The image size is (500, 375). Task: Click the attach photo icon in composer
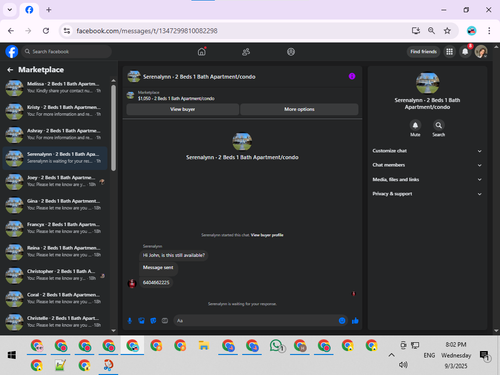[x=141, y=321]
